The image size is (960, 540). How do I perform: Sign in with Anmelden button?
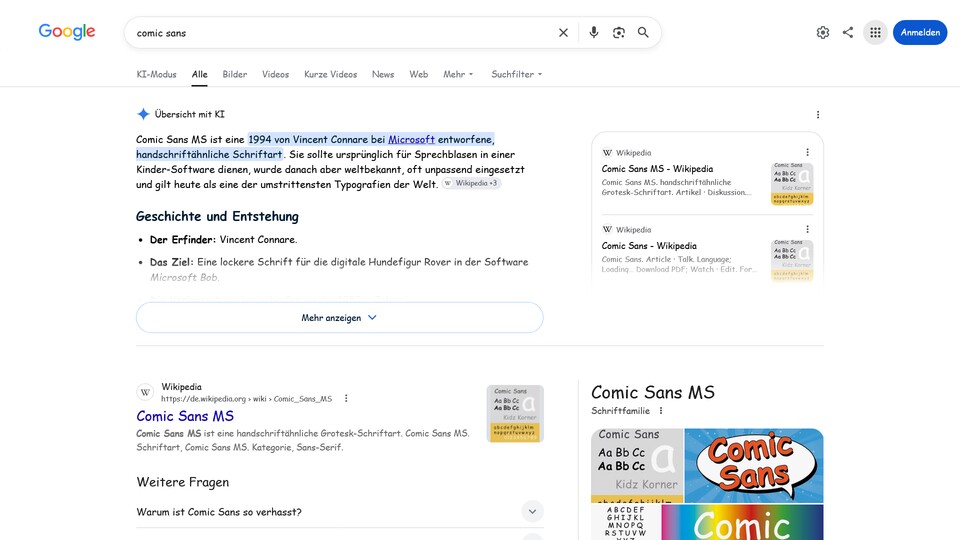tap(920, 32)
